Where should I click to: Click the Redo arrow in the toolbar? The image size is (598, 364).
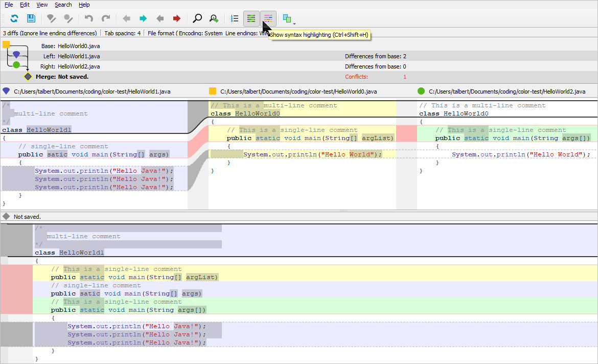106,18
